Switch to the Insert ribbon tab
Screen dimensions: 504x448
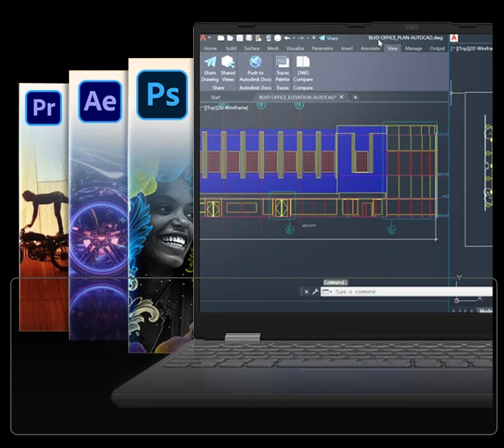(347, 48)
